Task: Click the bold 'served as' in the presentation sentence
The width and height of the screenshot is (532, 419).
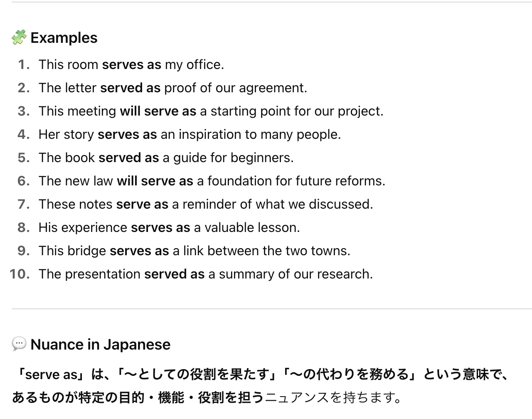Action: point(175,274)
